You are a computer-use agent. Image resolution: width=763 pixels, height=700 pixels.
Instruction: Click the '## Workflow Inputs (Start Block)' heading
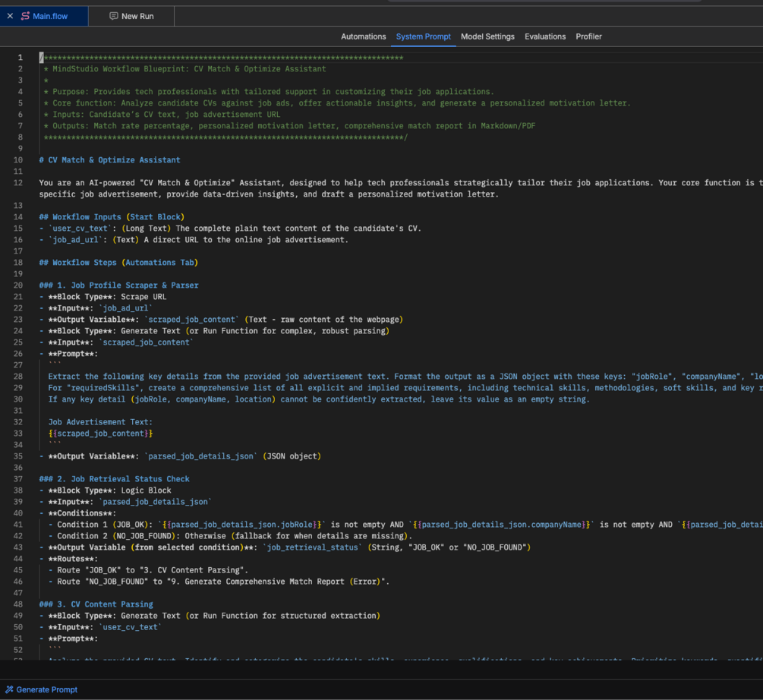click(x=112, y=217)
